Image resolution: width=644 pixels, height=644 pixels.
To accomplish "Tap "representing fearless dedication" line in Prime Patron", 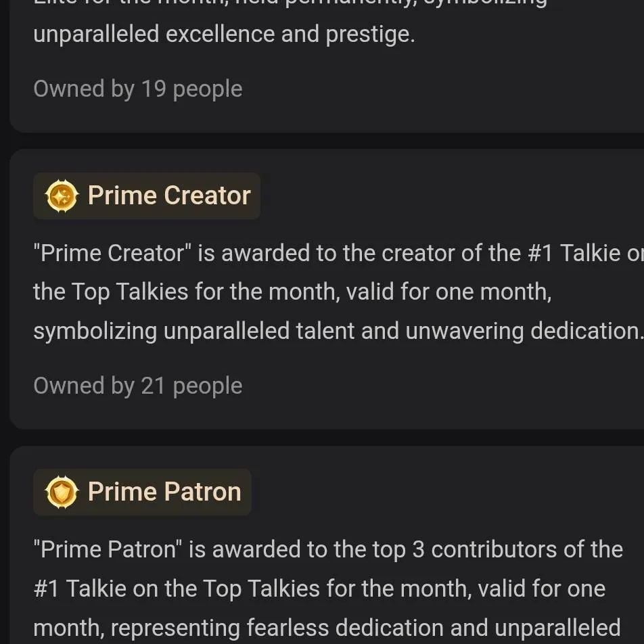I will 326,627.
